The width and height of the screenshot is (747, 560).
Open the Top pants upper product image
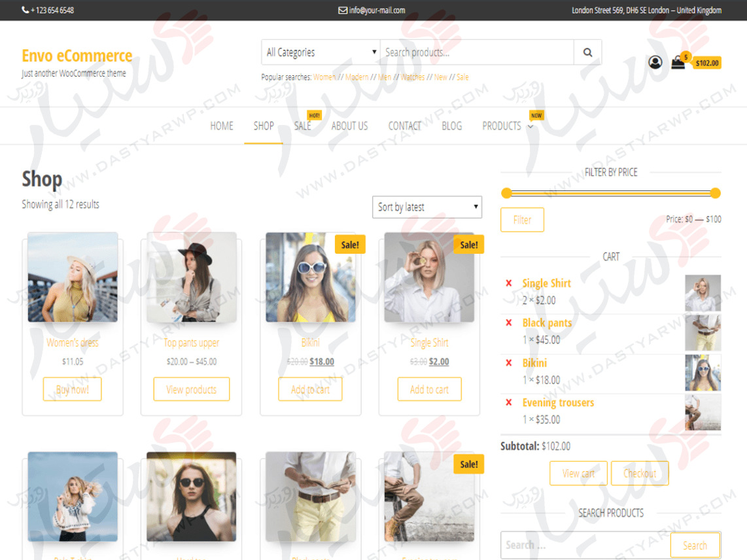click(192, 277)
